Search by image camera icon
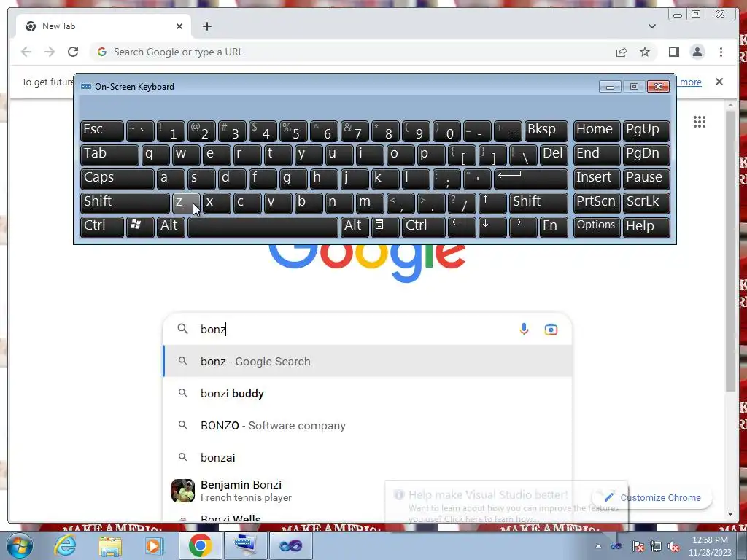Viewport: 747px width, 560px height. click(x=551, y=329)
